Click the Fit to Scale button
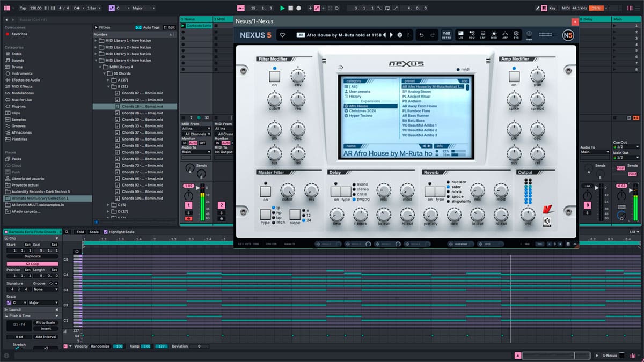Screen dimensions: 644x362 (45, 322)
